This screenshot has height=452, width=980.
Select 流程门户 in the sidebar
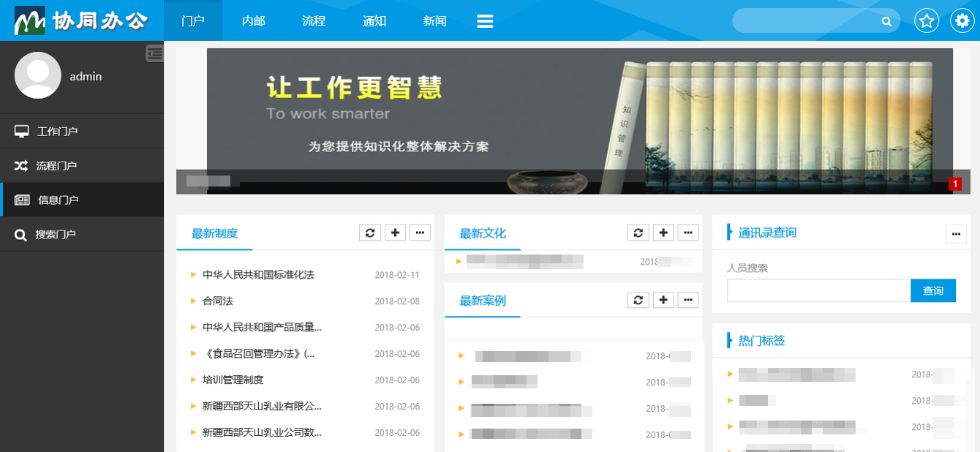click(82, 165)
